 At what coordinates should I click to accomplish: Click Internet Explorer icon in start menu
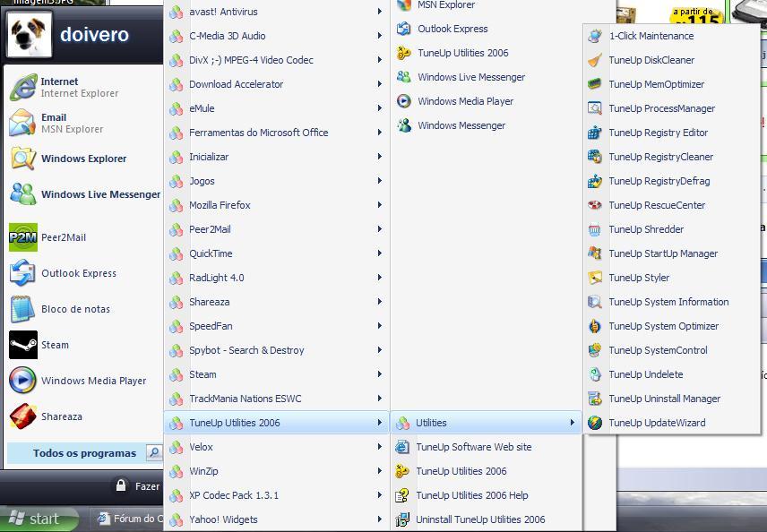[x=23, y=87]
